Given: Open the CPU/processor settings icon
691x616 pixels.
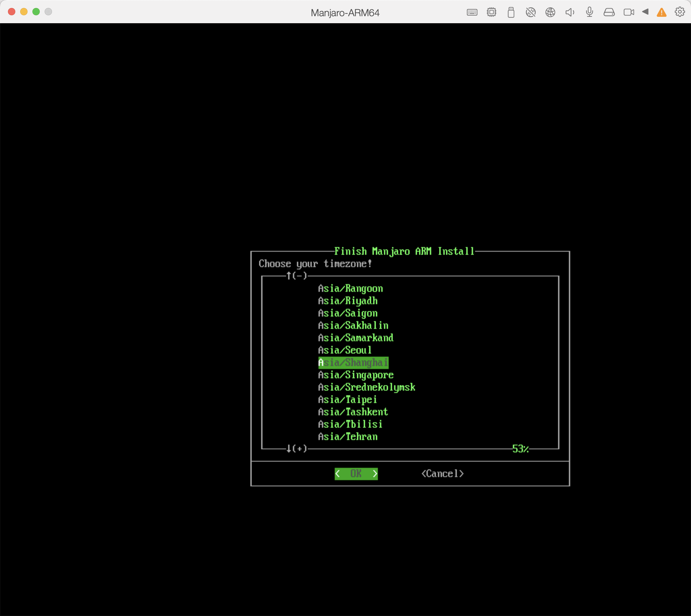Looking at the screenshot, I should click(491, 13).
